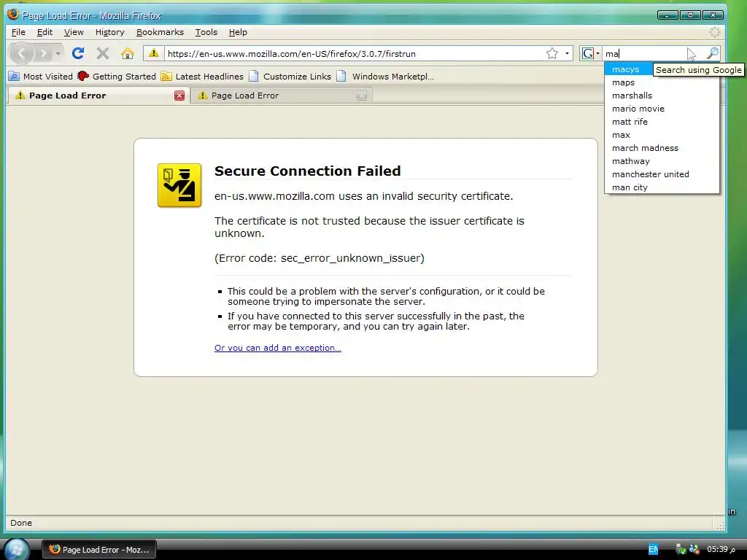747x560 pixels.
Task: Choose 'max' search suggestion
Action: pos(662,135)
